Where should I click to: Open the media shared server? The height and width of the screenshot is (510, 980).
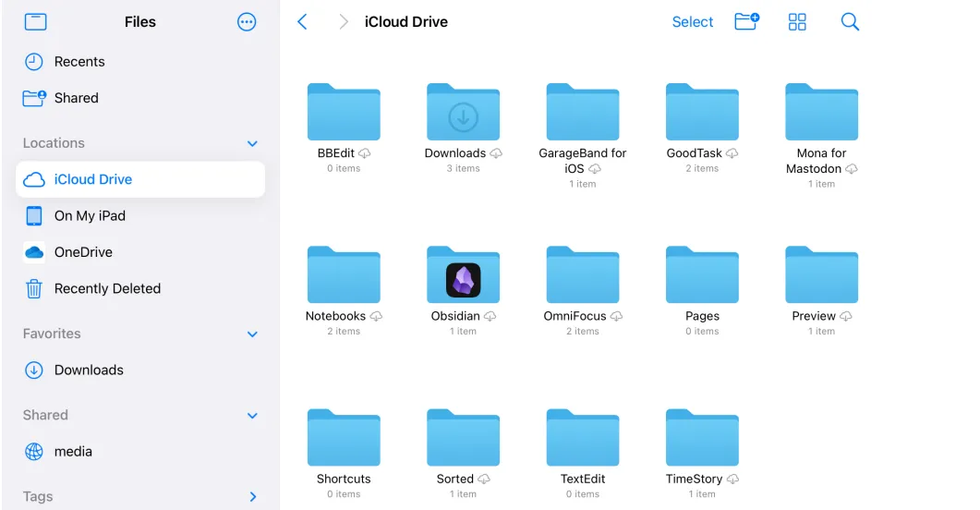140,451
